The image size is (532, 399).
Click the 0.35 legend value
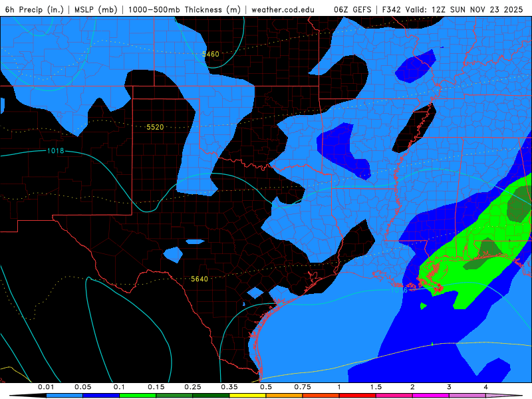[229, 387]
